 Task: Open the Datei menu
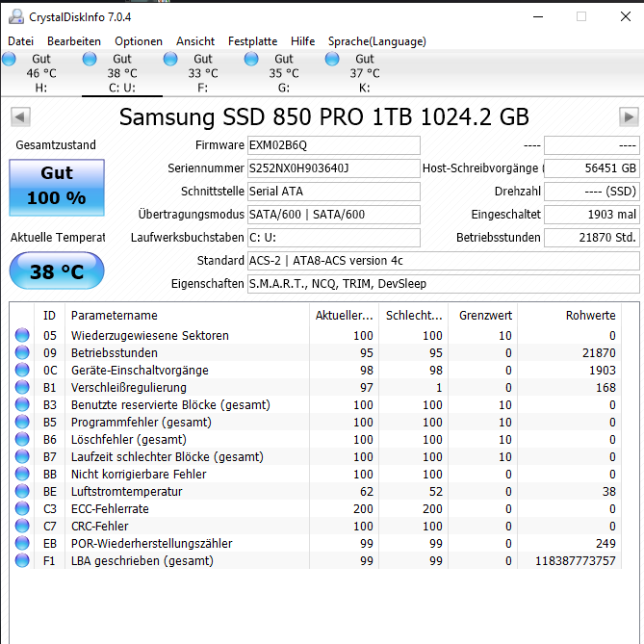click(x=20, y=41)
